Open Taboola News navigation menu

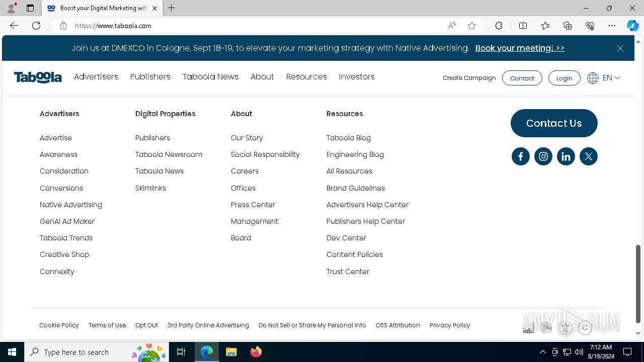pyautogui.click(x=210, y=77)
